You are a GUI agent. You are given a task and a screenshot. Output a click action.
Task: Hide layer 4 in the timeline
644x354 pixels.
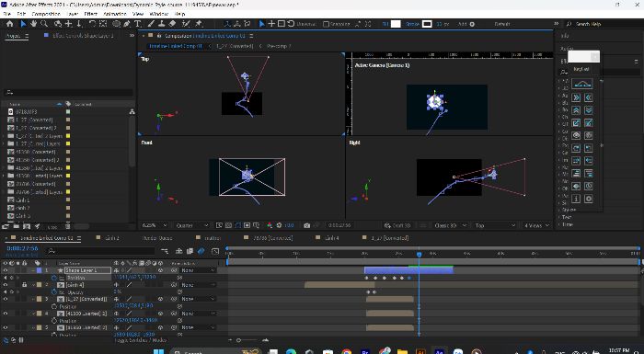6,314
